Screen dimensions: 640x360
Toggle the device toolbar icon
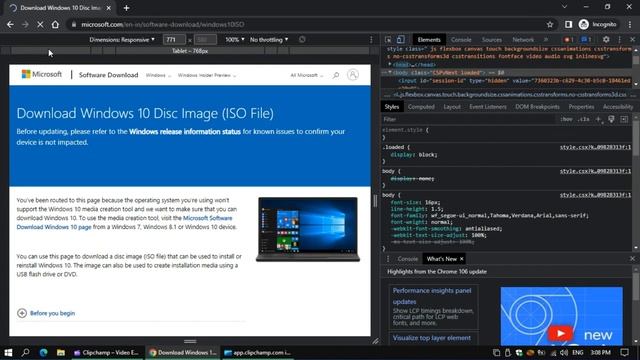pos(401,40)
